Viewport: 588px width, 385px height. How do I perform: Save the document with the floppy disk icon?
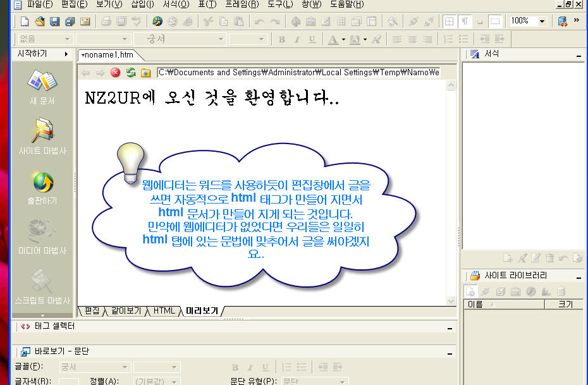(55, 21)
